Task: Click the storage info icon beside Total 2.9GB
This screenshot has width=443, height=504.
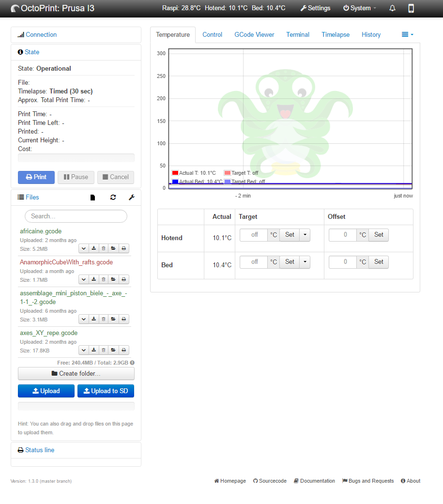Action: coord(132,363)
